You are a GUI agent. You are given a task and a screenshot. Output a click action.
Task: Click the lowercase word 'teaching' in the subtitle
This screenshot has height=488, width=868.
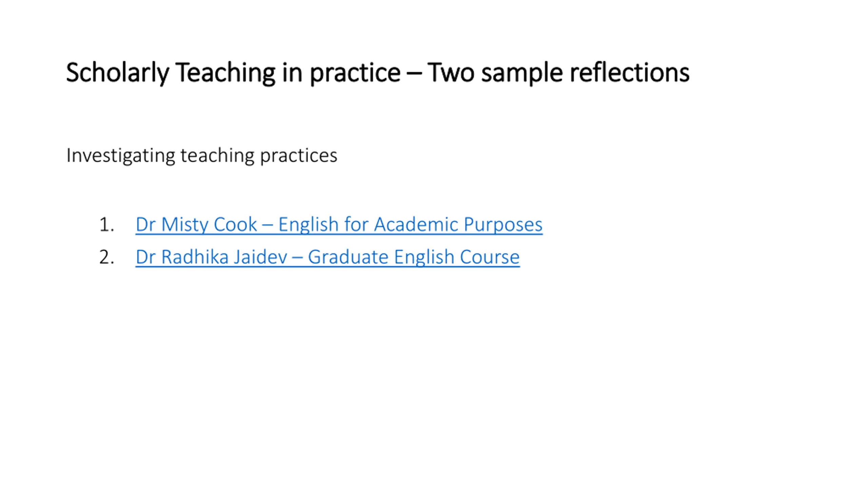[x=217, y=156]
